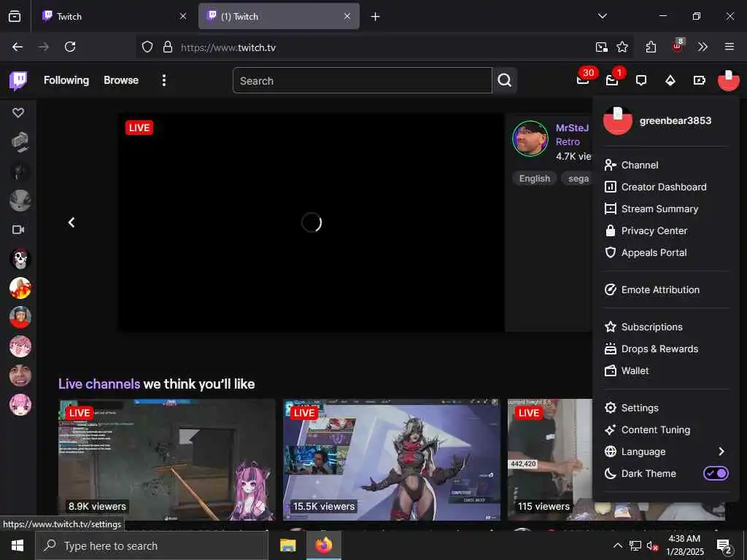Click MrSteJ channel name link
The height and width of the screenshot is (560, 747).
(x=572, y=128)
